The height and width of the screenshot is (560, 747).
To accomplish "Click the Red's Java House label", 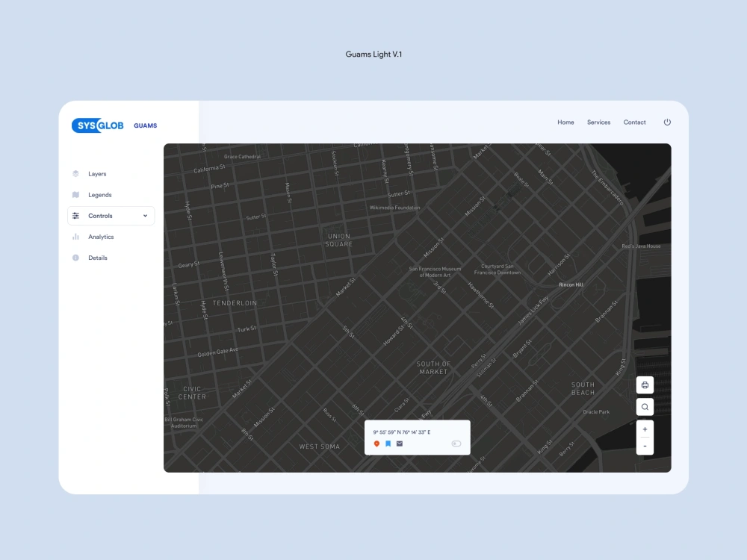I will coord(641,246).
